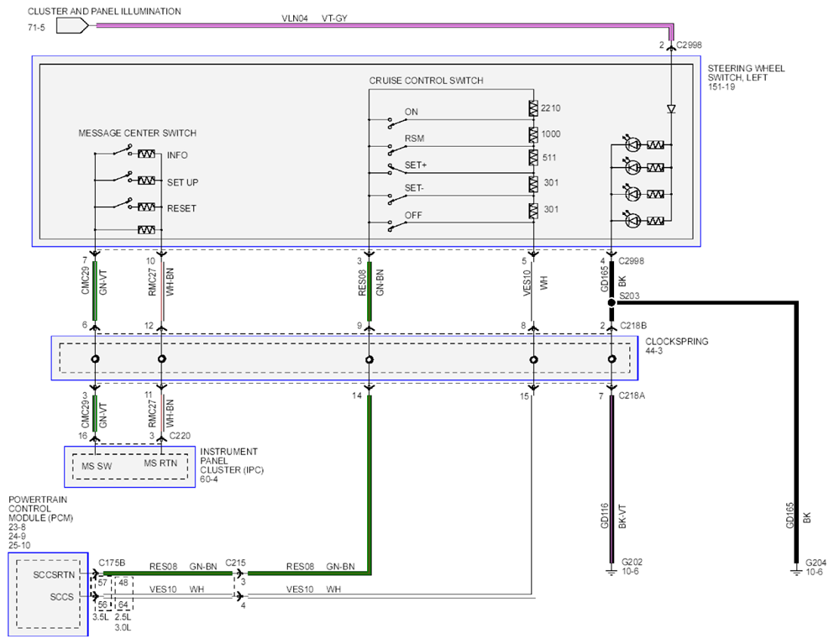834x644 pixels.
Task: Toggle the cruise control OFF switch
Action: (396, 226)
